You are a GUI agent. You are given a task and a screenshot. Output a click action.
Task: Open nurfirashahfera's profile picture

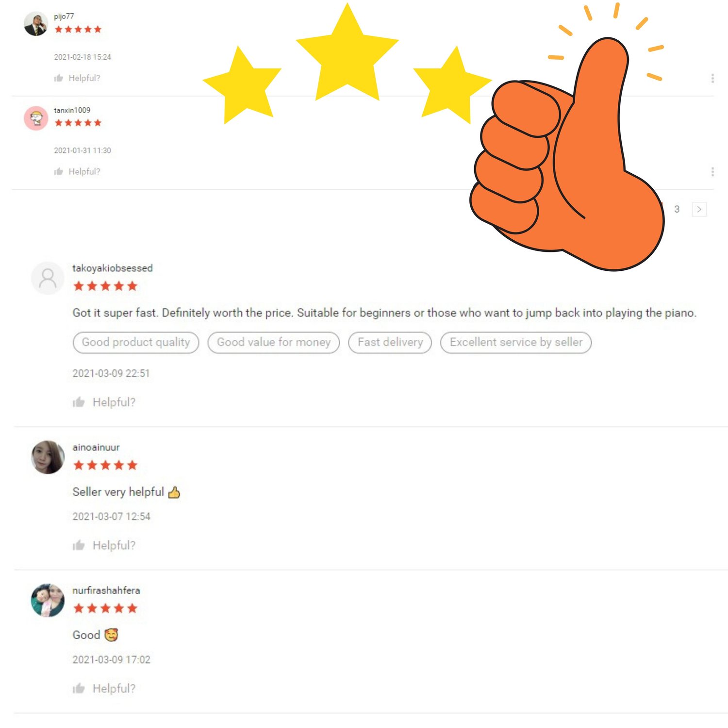pos(48,600)
